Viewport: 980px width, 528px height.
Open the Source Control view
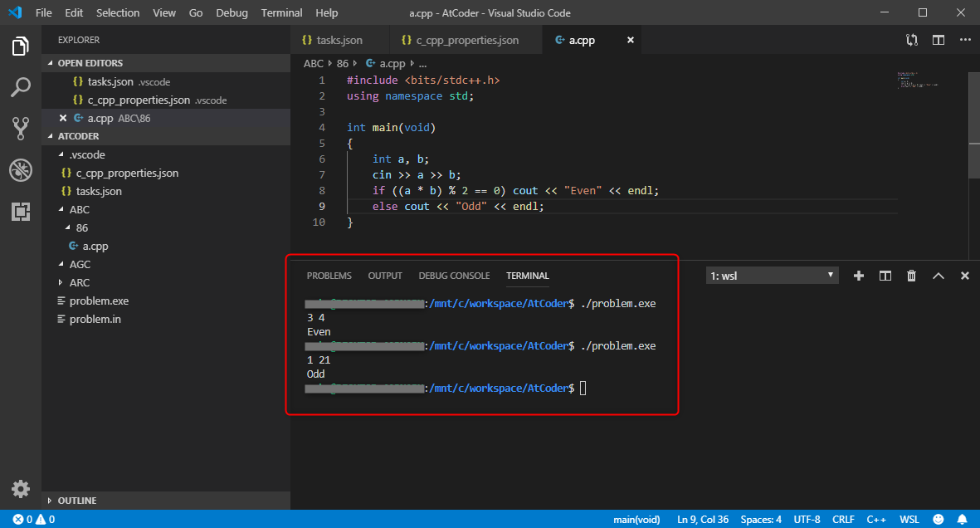tap(21, 129)
